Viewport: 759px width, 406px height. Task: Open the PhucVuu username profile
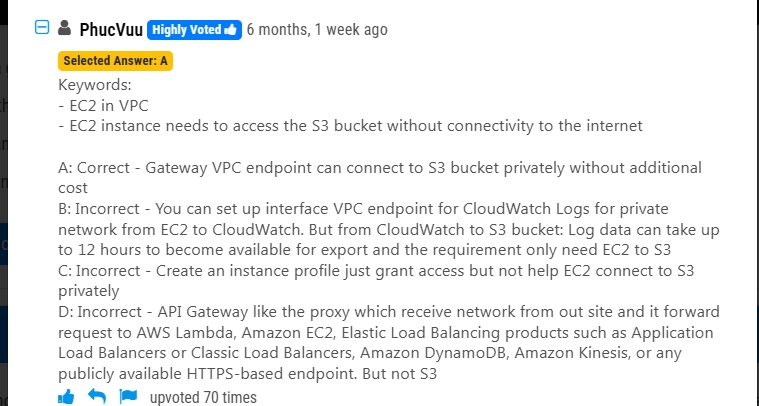click(x=111, y=30)
